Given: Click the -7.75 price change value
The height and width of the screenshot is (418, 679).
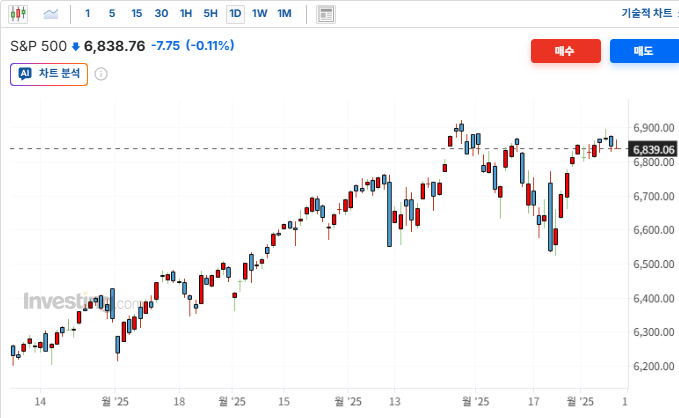Looking at the screenshot, I should pyautogui.click(x=165, y=45).
